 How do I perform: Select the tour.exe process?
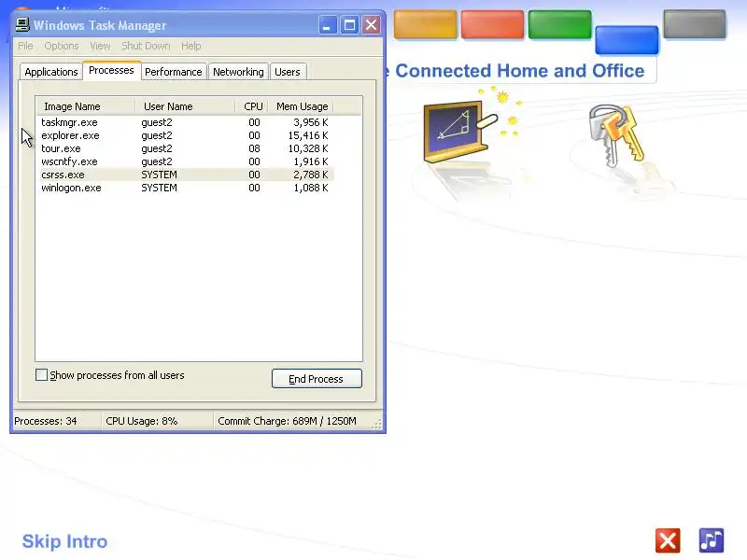(186, 148)
